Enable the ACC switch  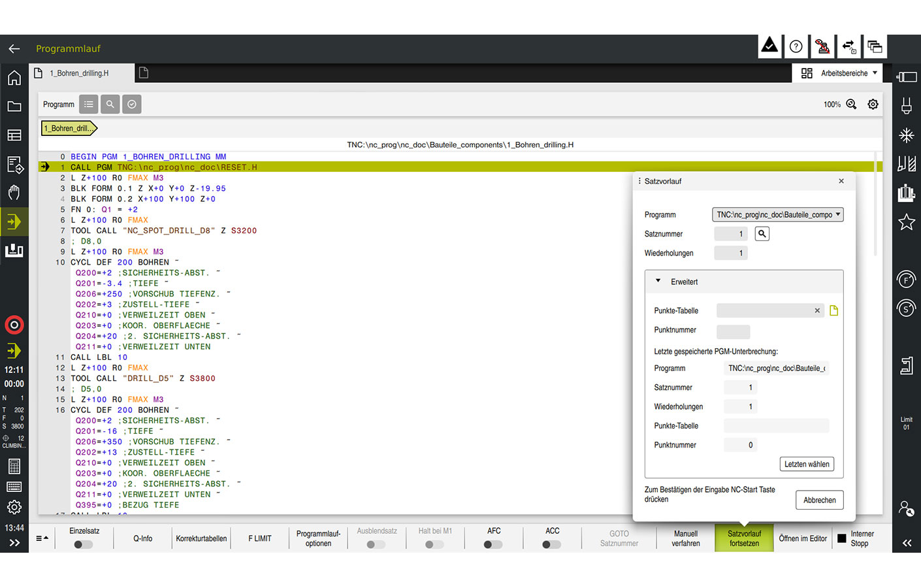[x=552, y=544]
